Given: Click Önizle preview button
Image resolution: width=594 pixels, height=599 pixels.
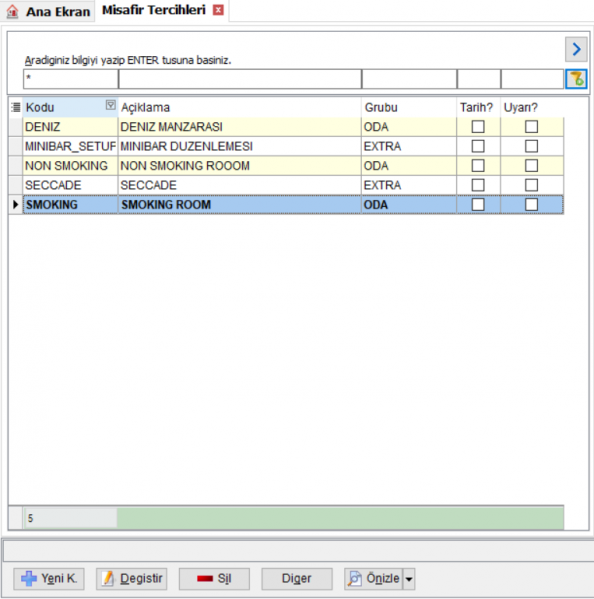Looking at the screenshot, I should click(374, 578).
